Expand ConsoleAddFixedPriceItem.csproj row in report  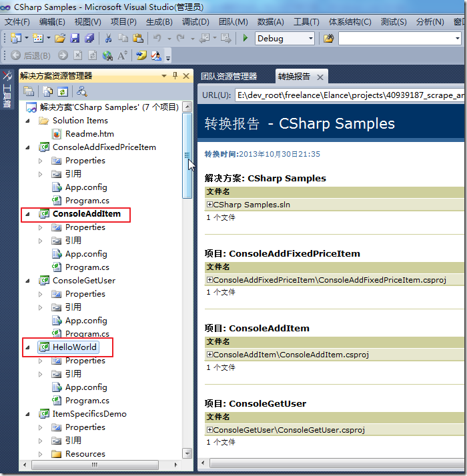click(x=209, y=279)
